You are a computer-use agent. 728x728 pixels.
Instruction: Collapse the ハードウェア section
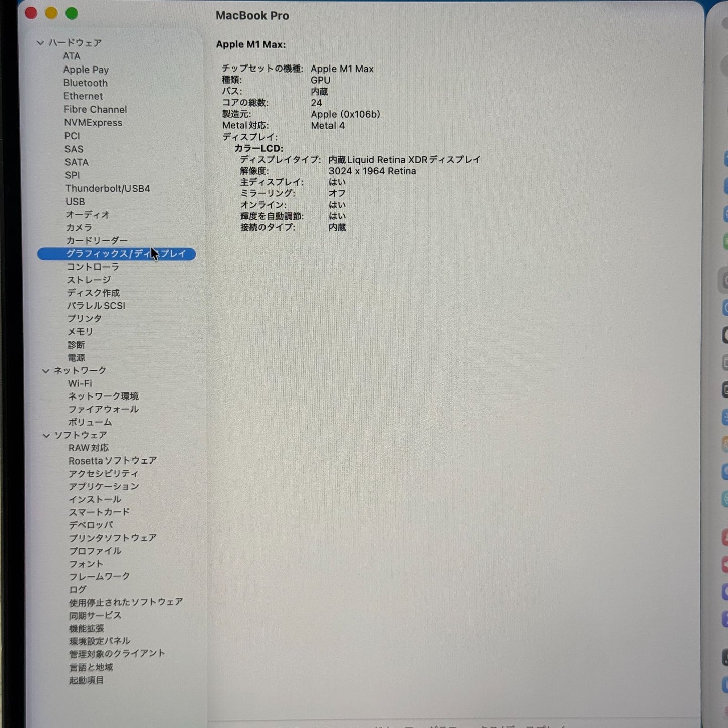pos(40,43)
